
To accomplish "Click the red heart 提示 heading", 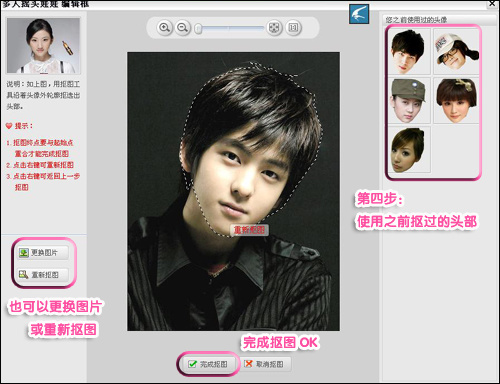I will 19,126.
